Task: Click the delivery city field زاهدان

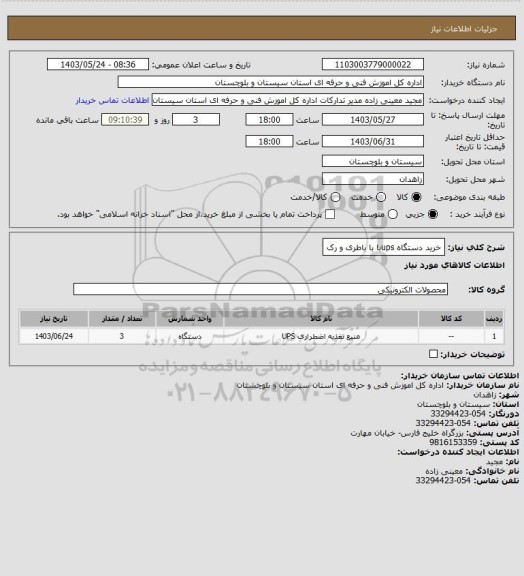Action: click(x=373, y=179)
